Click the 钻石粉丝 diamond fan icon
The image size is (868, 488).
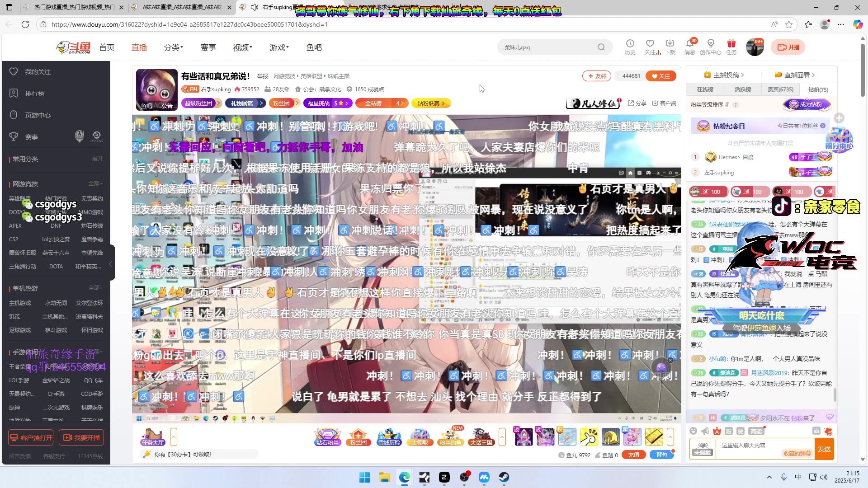pyautogui.click(x=327, y=437)
